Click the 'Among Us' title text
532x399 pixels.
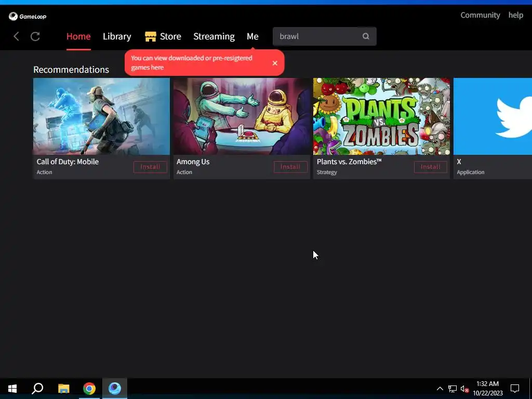(x=193, y=162)
